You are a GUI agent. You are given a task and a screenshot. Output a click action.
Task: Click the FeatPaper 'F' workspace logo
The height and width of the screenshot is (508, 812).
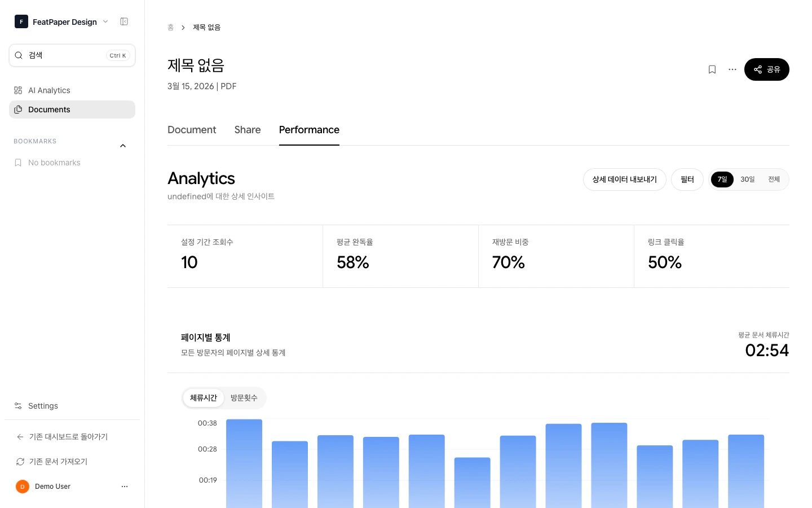point(21,21)
